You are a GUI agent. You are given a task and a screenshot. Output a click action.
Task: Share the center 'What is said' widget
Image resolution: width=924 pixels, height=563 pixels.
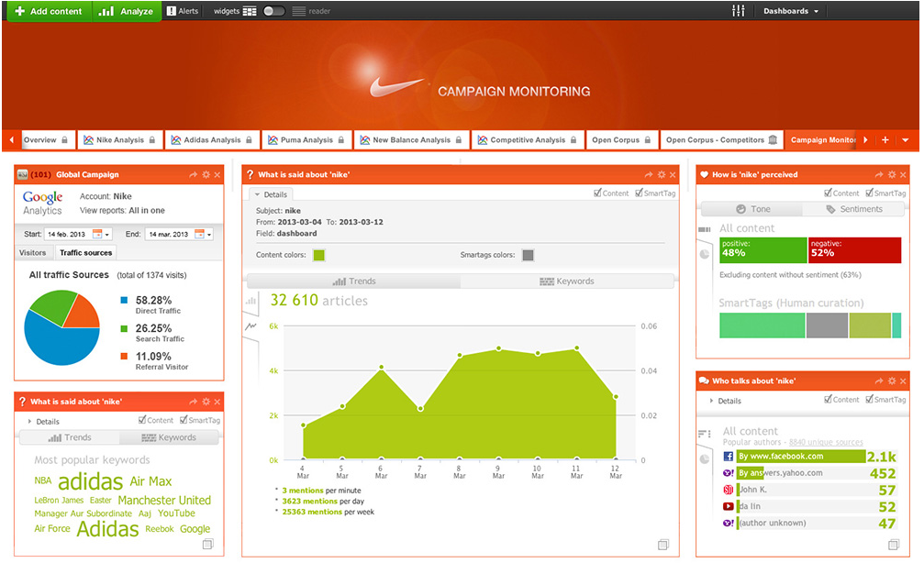[x=648, y=175]
